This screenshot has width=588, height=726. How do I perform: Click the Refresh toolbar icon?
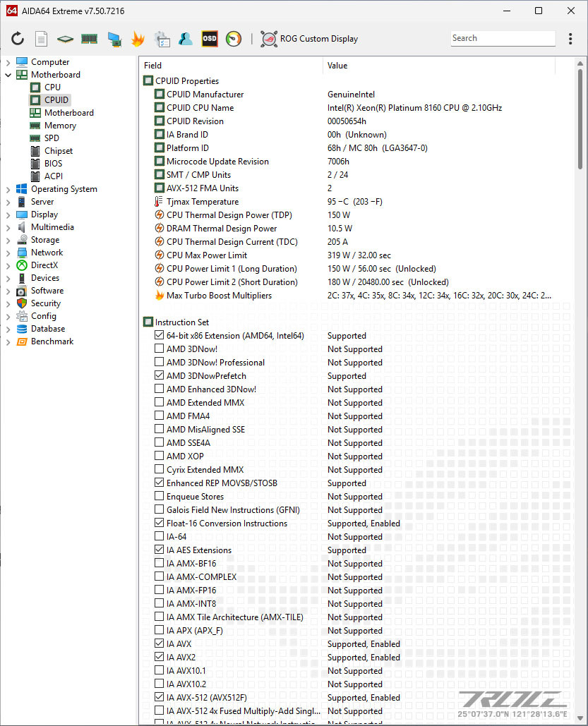click(18, 39)
